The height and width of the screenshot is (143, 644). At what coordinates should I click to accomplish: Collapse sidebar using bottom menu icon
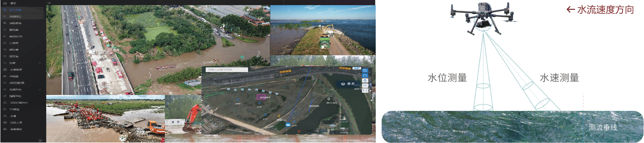pos(40,141)
